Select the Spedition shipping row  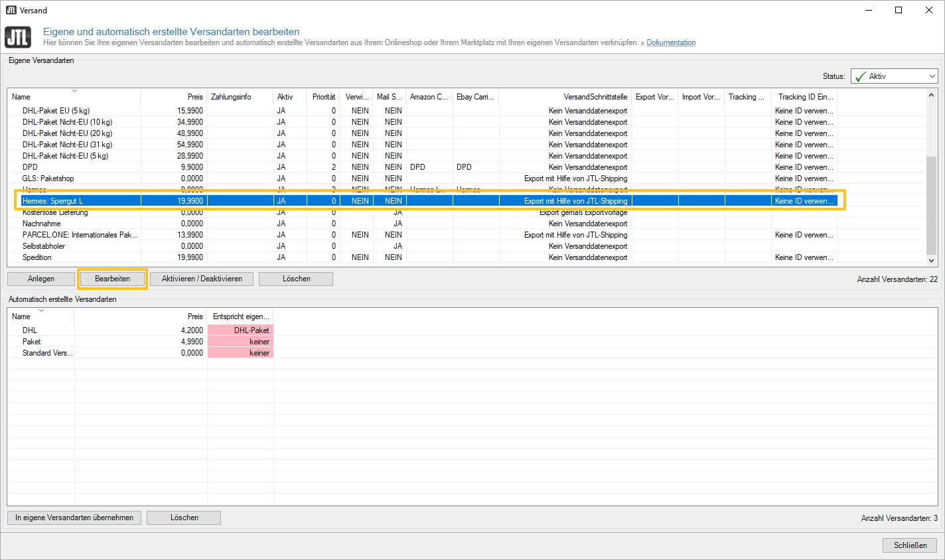pos(36,257)
